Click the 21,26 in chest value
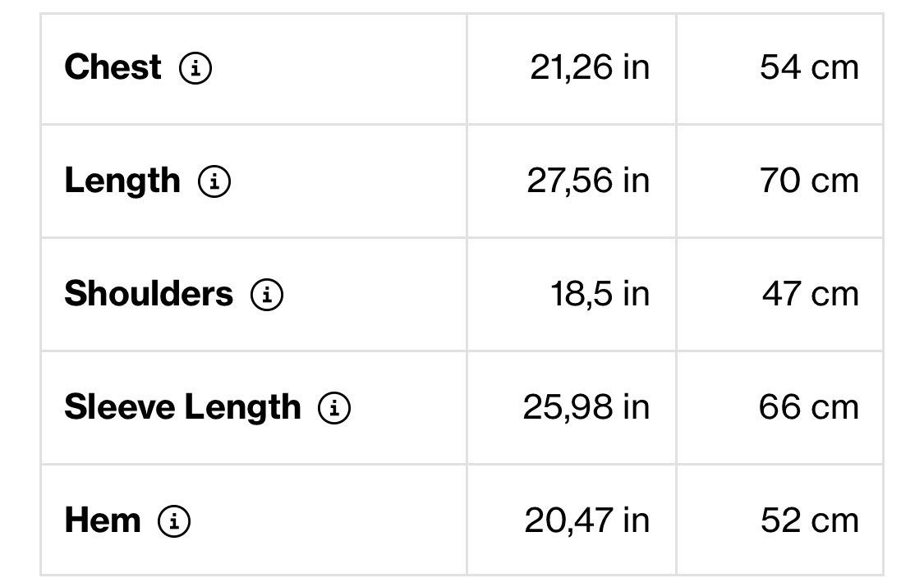This screenshot has width=924, height=587. pos(590,67)
